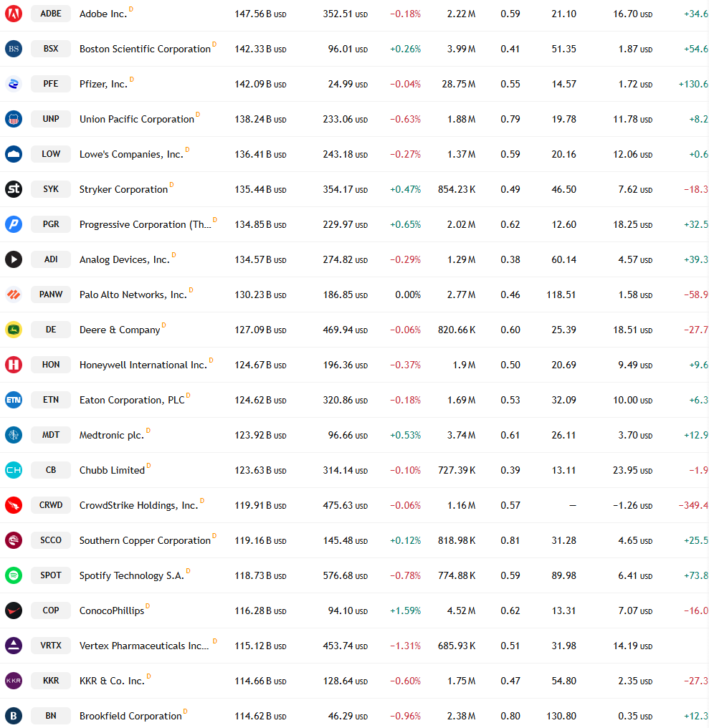Select the PGR ticker badge
This screenshot has width=709, height=728.
coord(51,224)
